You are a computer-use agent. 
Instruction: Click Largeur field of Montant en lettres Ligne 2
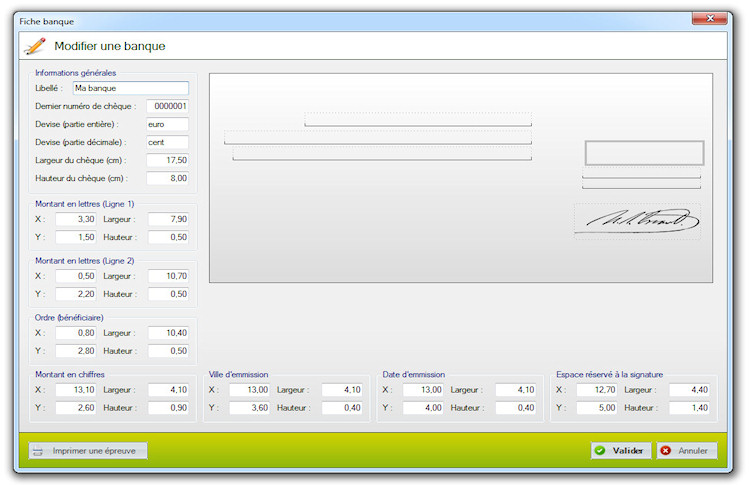(x=168, y=276)
